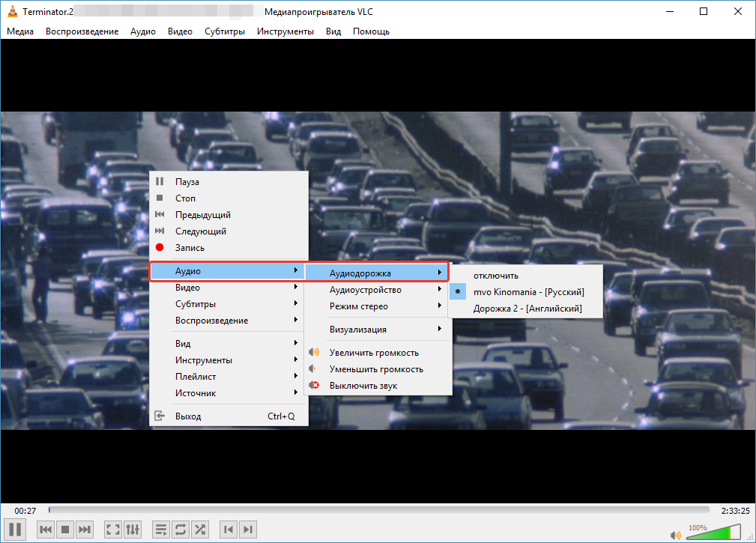Toggle the loop/repeat button

click(181, 530)
